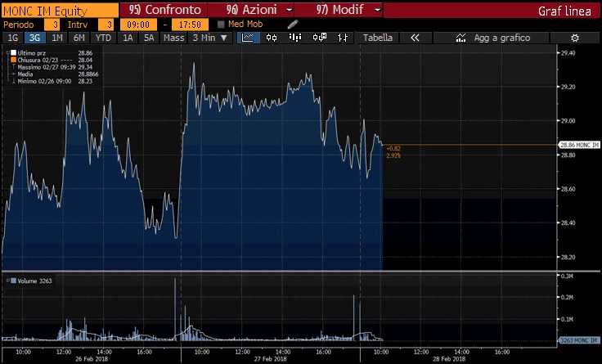Image resolution: width=602 pixels, height=364 pixels.
Task: Click the 0.3M volume axis label
Action: (567, 276)
